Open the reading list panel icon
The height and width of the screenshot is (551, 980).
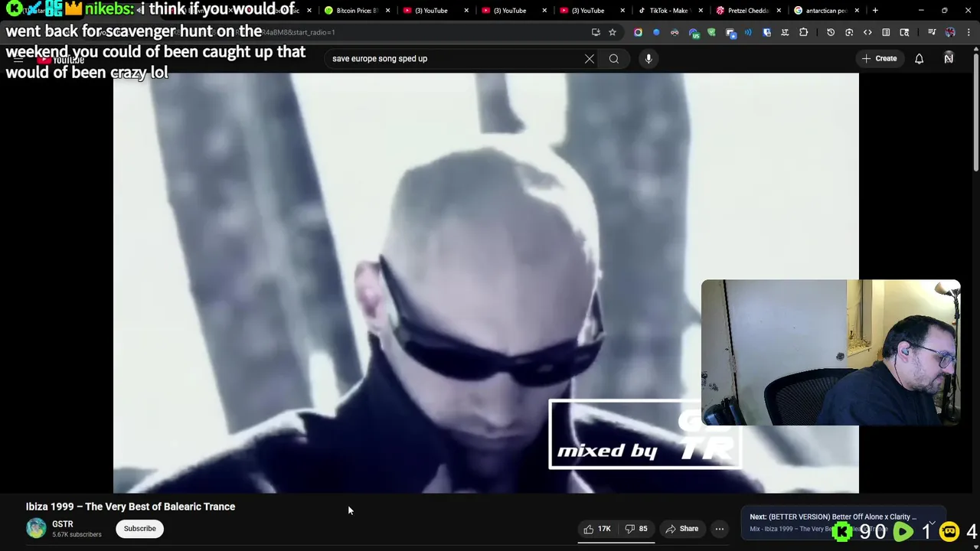click(886, 32)
